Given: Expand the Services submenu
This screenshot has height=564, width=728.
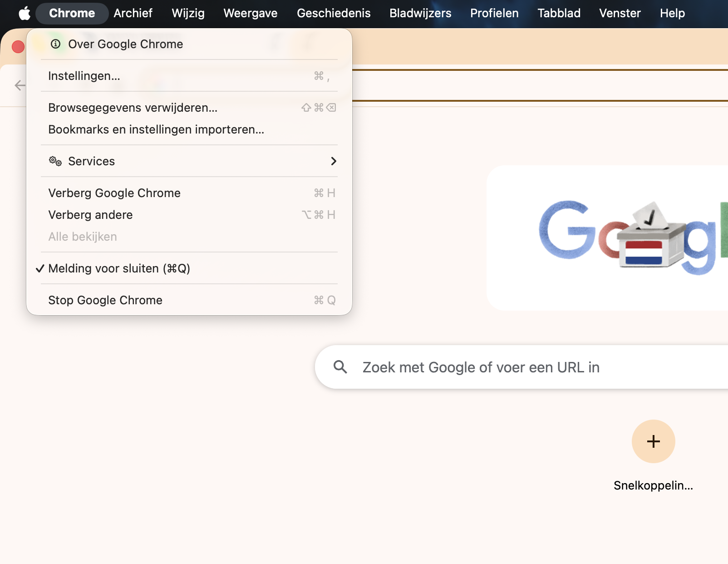Looking at the screenshot, I should pos(334,161).
